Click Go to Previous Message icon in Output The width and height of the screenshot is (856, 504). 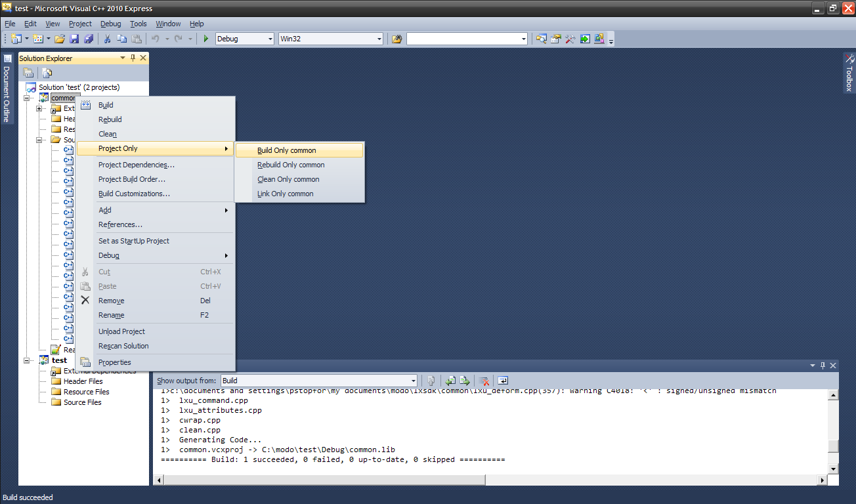pos(450,381)
